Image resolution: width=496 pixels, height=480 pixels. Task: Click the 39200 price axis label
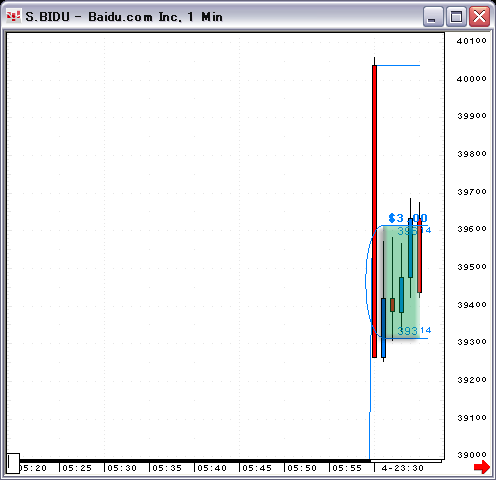pyautogui.click(x=471, y=380)
